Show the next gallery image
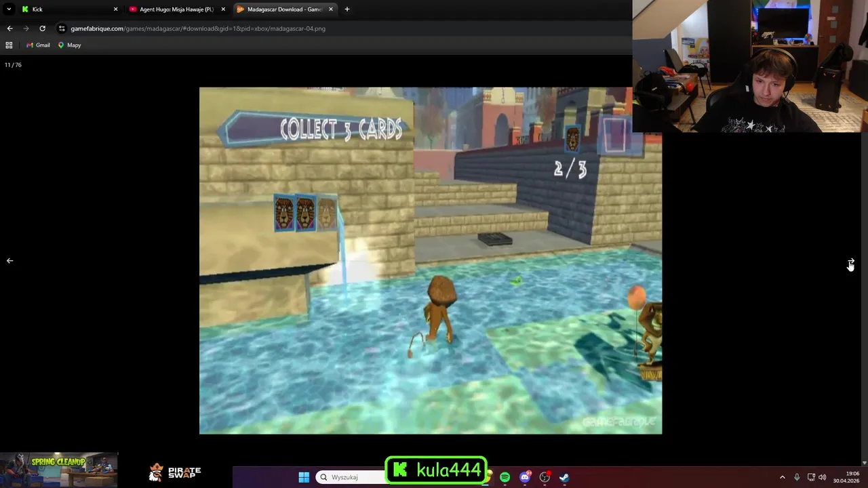The width and height of the screenshot is (868, 488). [851, 262]
